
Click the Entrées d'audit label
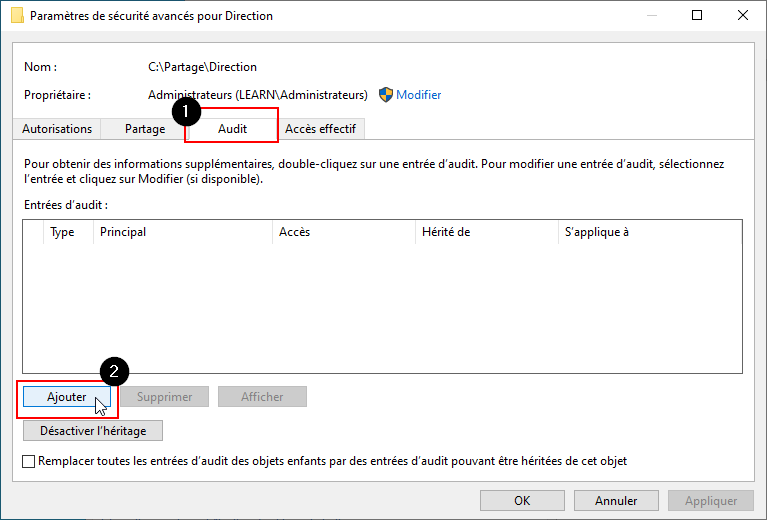66,205
